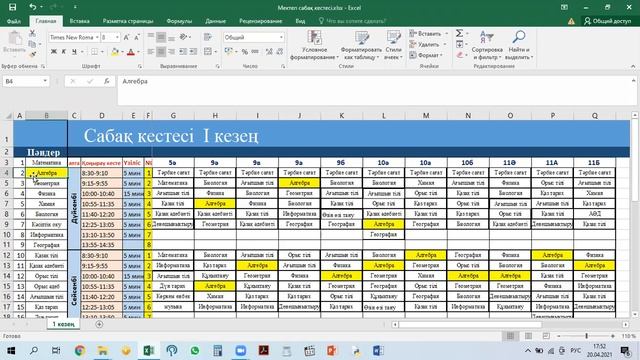Add a new sheet with the plus button
The height and width of the screenshot is (360, 640).
coord(99,324)
